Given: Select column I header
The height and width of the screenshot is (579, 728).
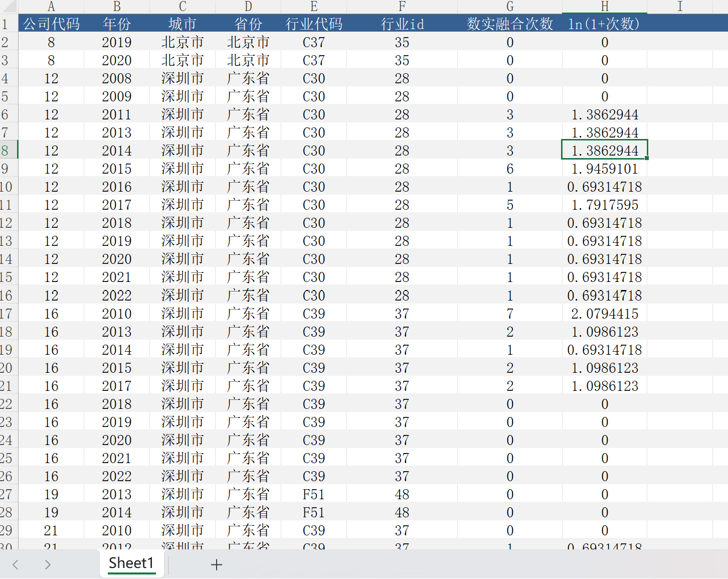Looking at the screenshot, I should [x=680, y=7].
